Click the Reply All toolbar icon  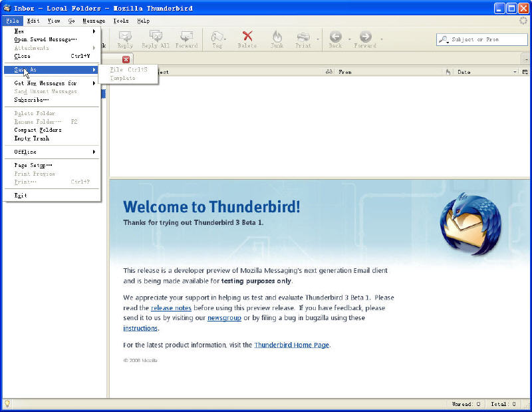coord(156,36)
